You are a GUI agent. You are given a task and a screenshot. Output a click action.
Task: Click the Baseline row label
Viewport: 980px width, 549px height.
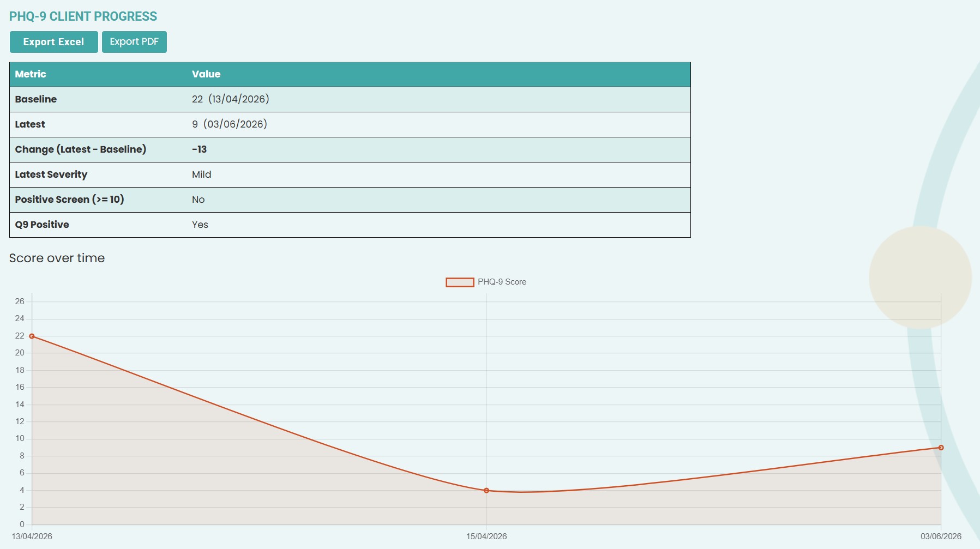click(36, 99)
